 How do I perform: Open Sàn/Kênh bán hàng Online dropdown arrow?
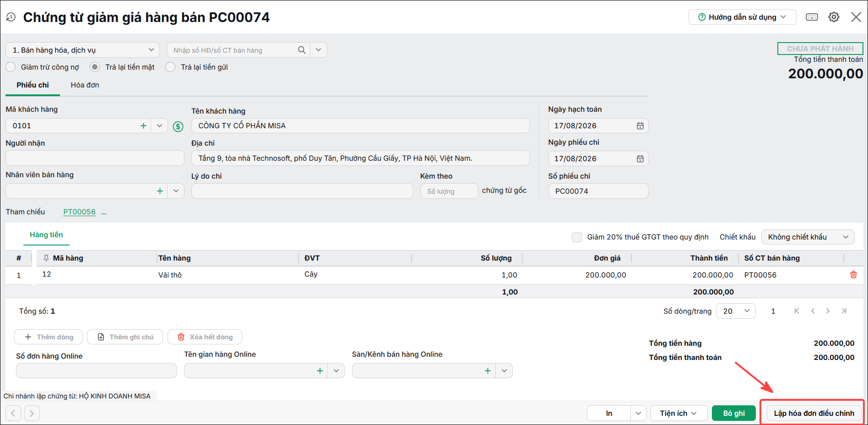(x=504, y=371)
